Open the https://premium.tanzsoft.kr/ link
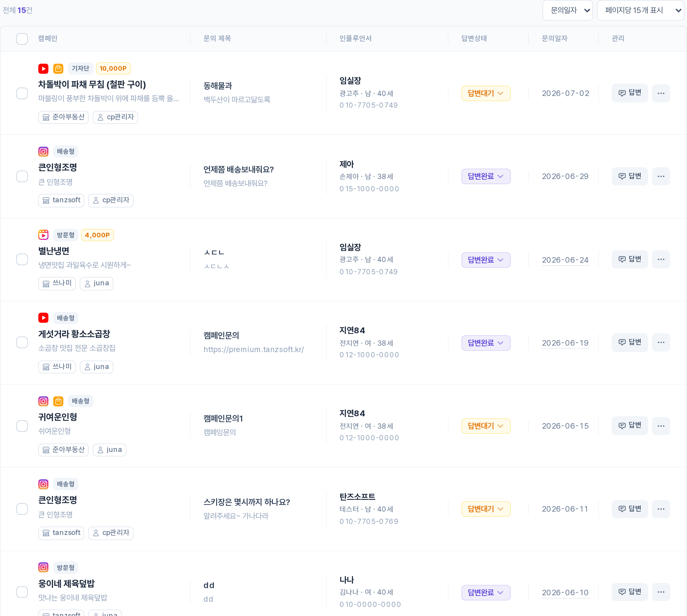This screenshot has width=687, height=616. 254,349
